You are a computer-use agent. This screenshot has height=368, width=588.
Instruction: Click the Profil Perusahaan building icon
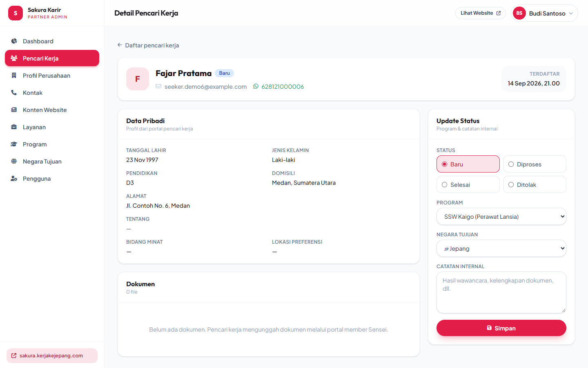[14, 75]
